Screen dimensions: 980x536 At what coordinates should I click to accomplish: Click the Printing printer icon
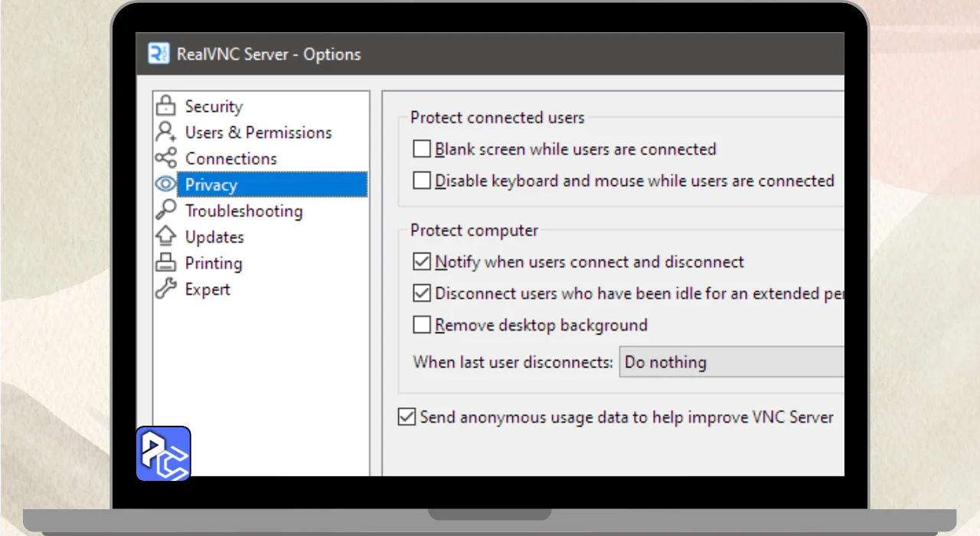(x=165, y=263)
